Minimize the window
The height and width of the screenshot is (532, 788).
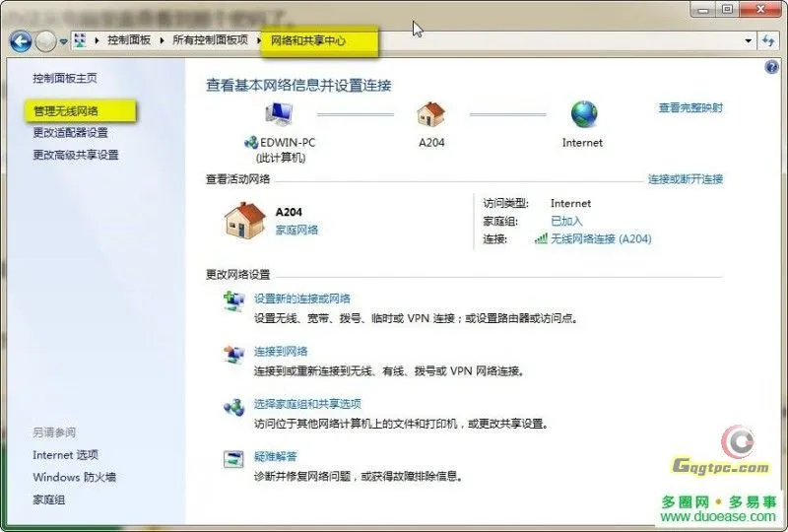pos(703,10)
